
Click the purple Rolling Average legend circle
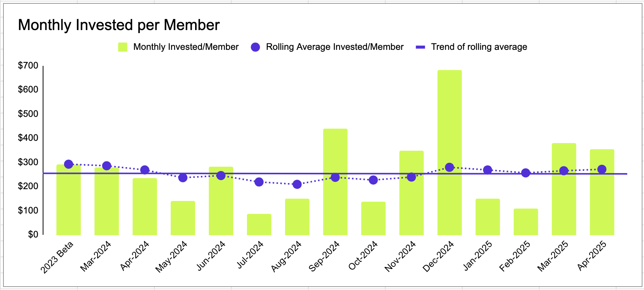point(255,47)
